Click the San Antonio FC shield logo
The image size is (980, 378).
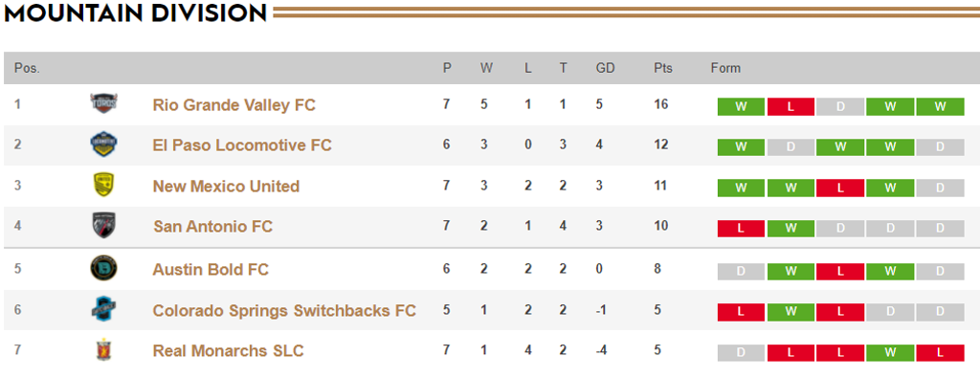pyautogui.click(x=103, y=226)
